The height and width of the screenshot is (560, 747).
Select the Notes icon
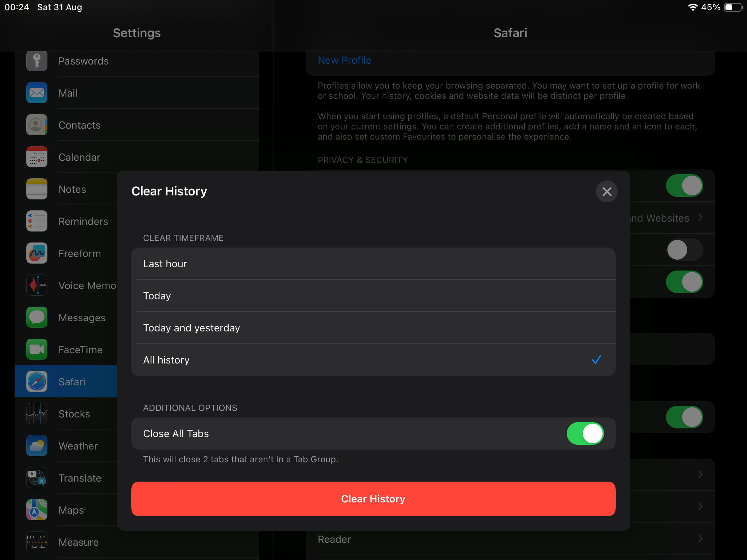(37, 189)
